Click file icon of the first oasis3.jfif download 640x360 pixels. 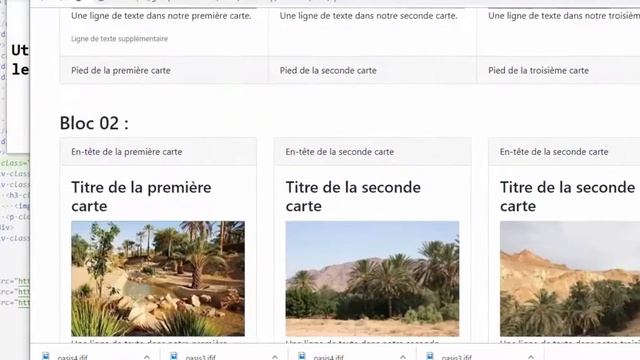(174, 356)
